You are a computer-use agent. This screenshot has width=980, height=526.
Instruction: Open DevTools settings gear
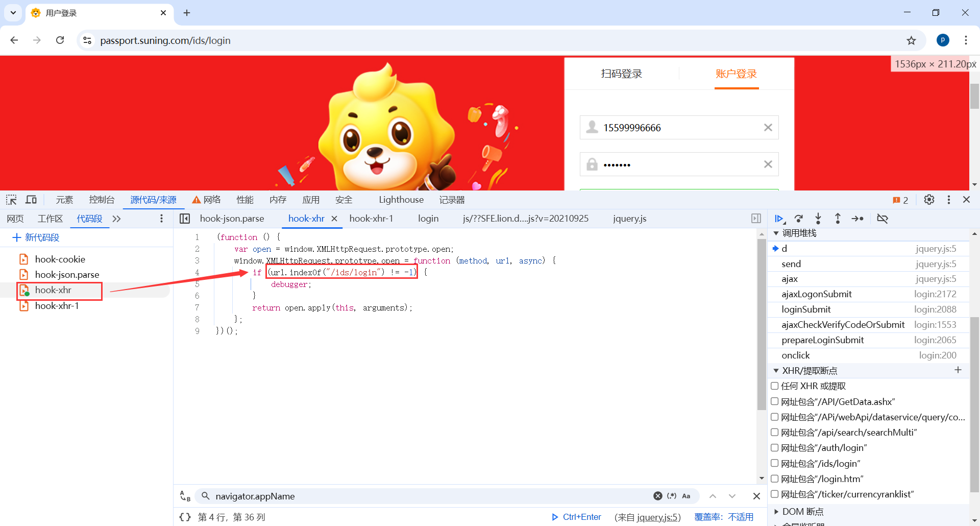(929, 200)
